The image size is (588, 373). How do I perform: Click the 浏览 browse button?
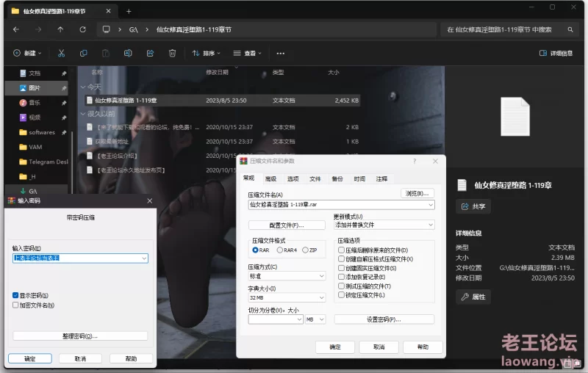coord(417,193)
